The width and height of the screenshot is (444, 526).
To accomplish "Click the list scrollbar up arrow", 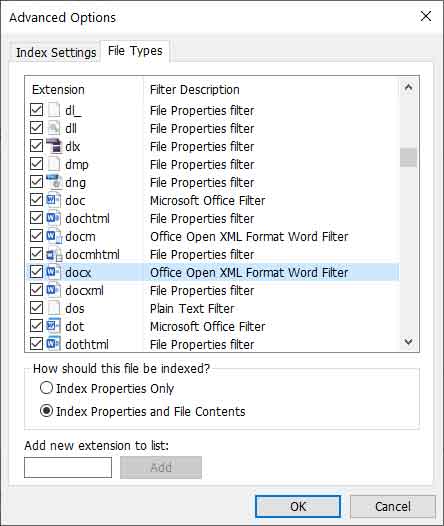I will [408, 88].
